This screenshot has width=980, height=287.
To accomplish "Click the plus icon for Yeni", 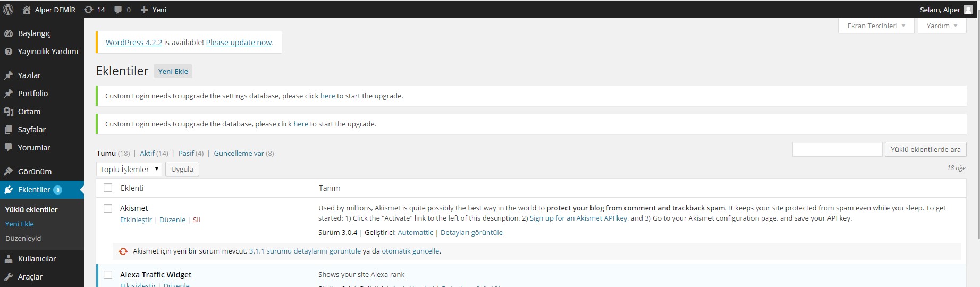I will (x=144, y=10).
